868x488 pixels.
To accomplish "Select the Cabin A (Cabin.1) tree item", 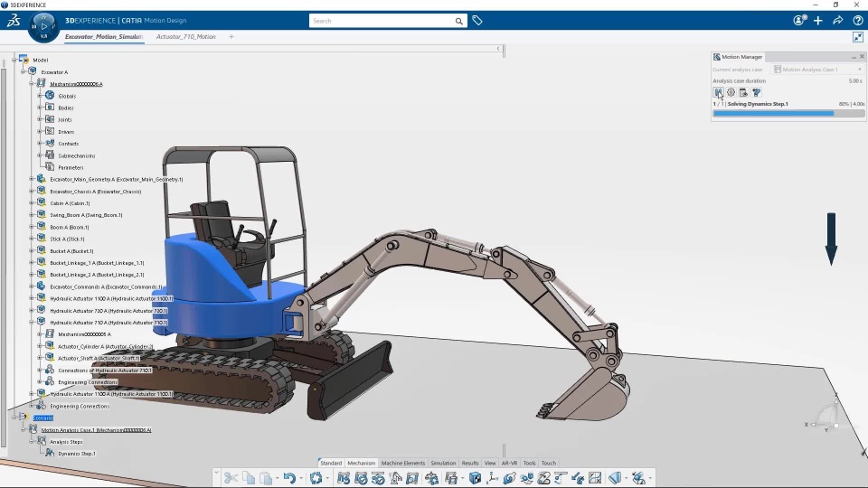I will 70,203.
